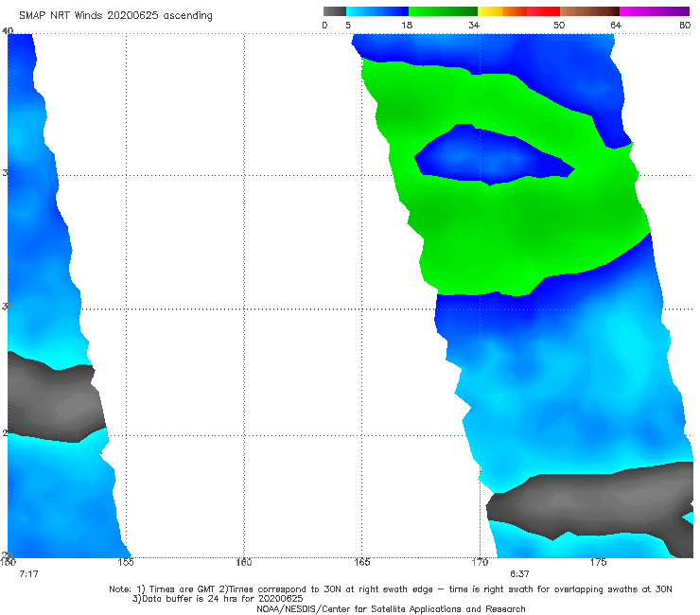Viewport: 700px width, 615px height.
Task: Click the colorbar label "18"
Action: [x=407, y=26]
